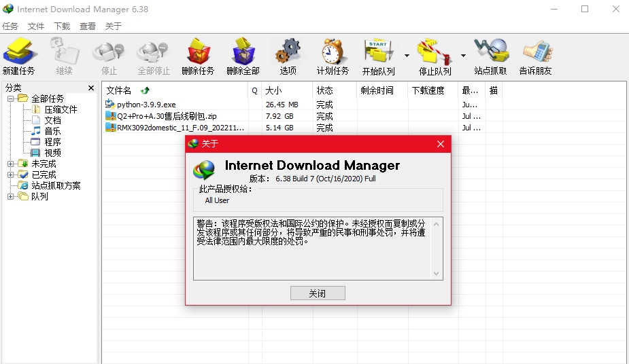Click the Close (关闭) button in About dialog
The image size is (629, 364).
click(x=318, y=293)
